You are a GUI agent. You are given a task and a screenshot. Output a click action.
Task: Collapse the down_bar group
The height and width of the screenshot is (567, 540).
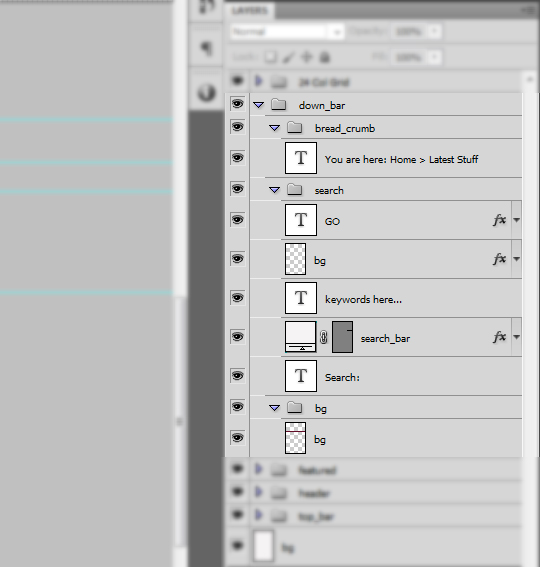258,105
